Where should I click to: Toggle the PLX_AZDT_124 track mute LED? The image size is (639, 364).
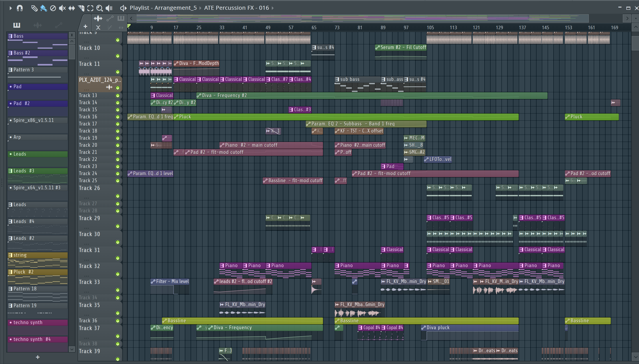[118, 88]
